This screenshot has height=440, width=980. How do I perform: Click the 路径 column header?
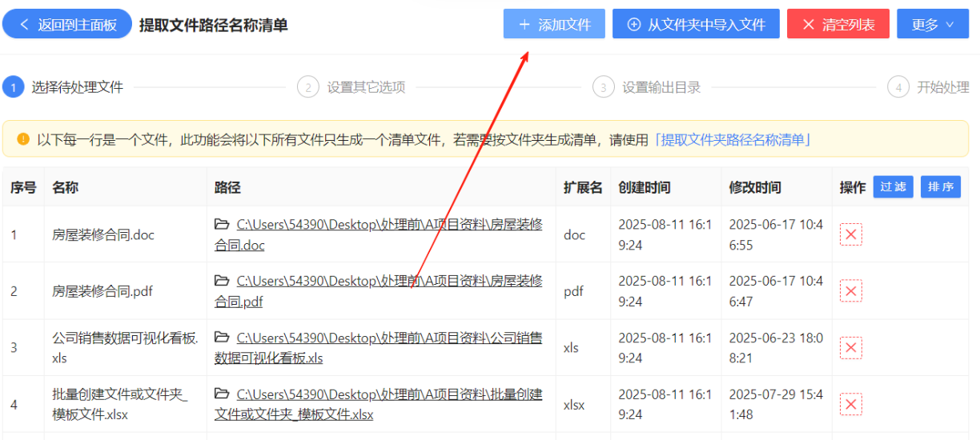(227, 187)
